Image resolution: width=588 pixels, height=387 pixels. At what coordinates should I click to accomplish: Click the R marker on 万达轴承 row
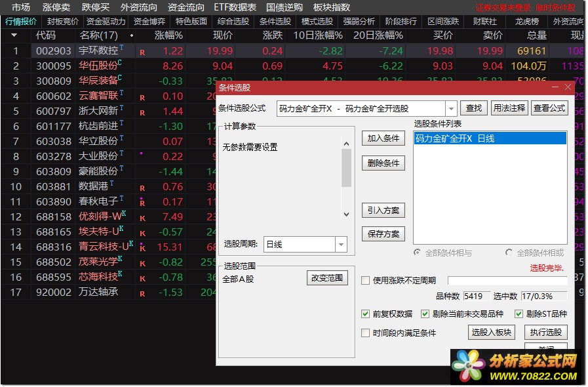(142, 294)
